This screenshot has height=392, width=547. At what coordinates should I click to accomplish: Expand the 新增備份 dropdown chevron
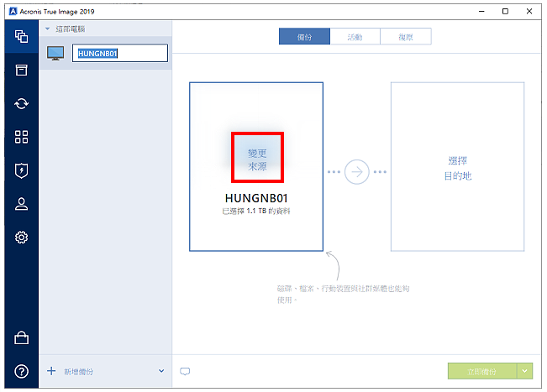(x=161, y=371)
